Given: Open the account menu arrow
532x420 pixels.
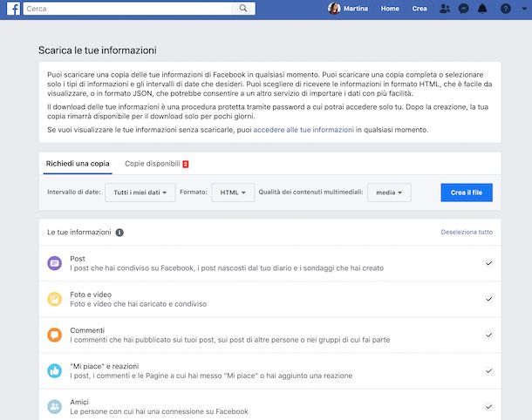Looking at the screenshot, I should pyautogui.click(x=524, y=9).
